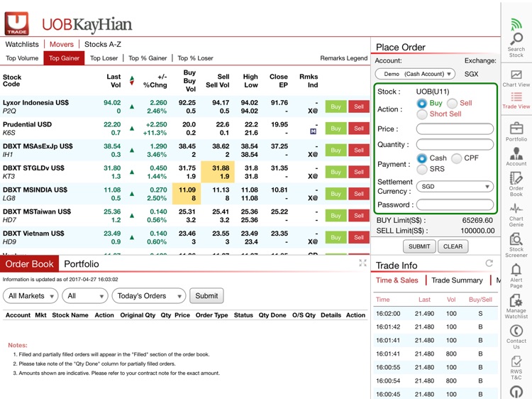The width and height of the screenshot is (532, 399).
Task: Open RWS T&C icon
Action: coord(516,368)
